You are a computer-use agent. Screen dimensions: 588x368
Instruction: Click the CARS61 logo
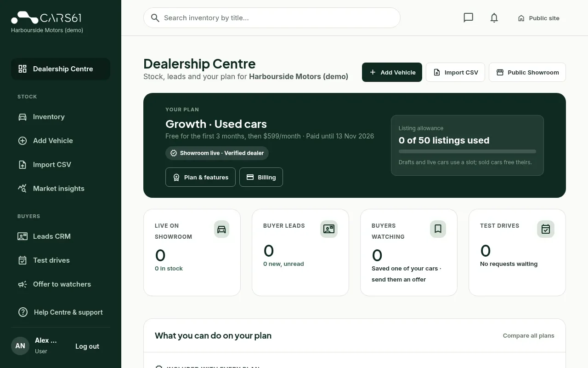point(46,18)
